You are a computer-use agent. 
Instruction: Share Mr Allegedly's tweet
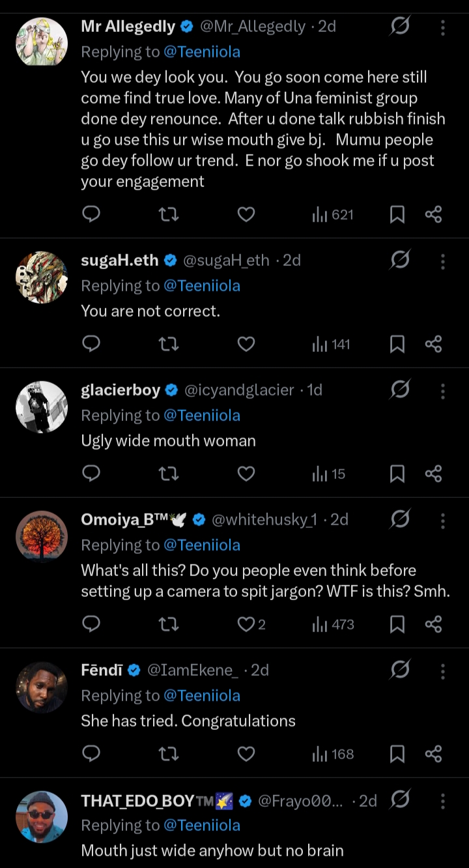(x=433, y=214)
